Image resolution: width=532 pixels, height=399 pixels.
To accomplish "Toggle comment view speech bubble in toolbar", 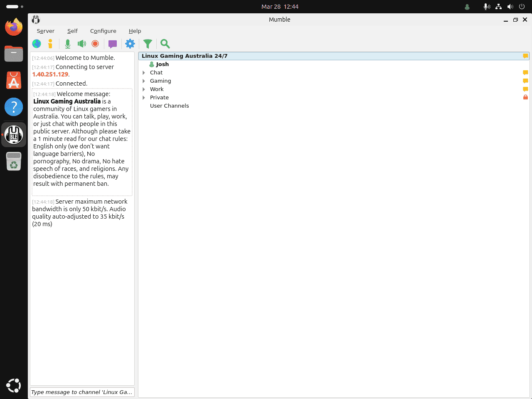I will pos(113,44).
